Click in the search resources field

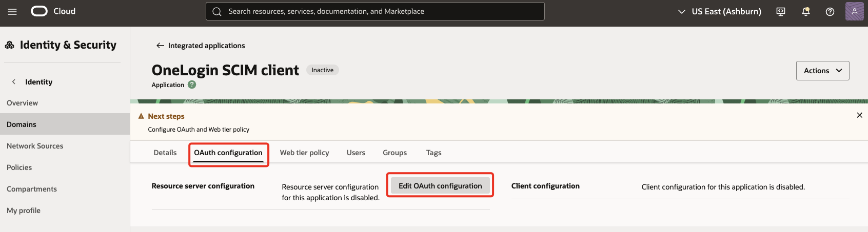click(374, 11)
